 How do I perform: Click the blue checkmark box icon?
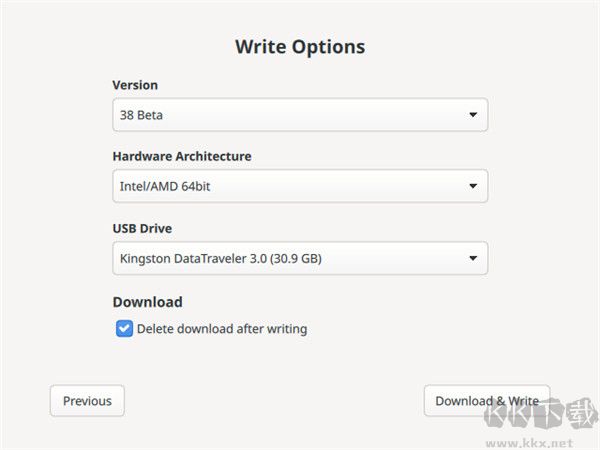click(124, 328)
